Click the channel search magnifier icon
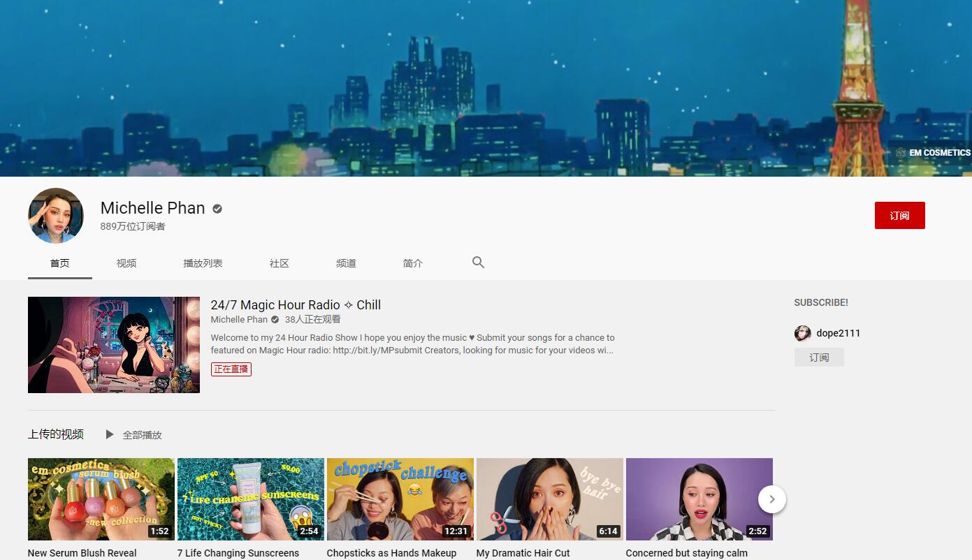The image size is (972, 560). (x=478, y=263)
